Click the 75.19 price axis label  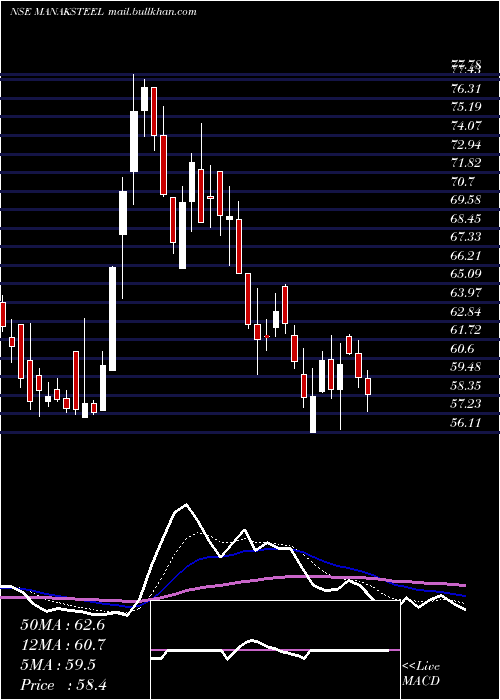click(466, 107)
